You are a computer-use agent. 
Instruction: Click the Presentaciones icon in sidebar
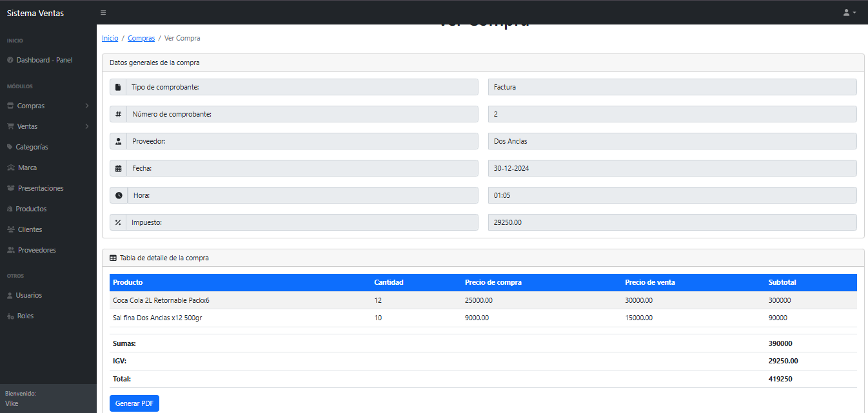tap(11, 188)
